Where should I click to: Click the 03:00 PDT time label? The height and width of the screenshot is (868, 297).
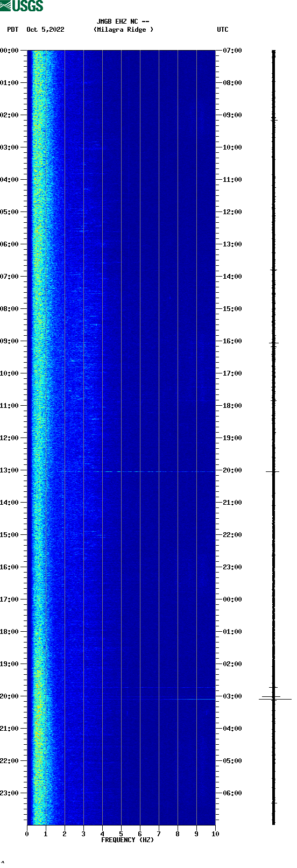point(10,147)
